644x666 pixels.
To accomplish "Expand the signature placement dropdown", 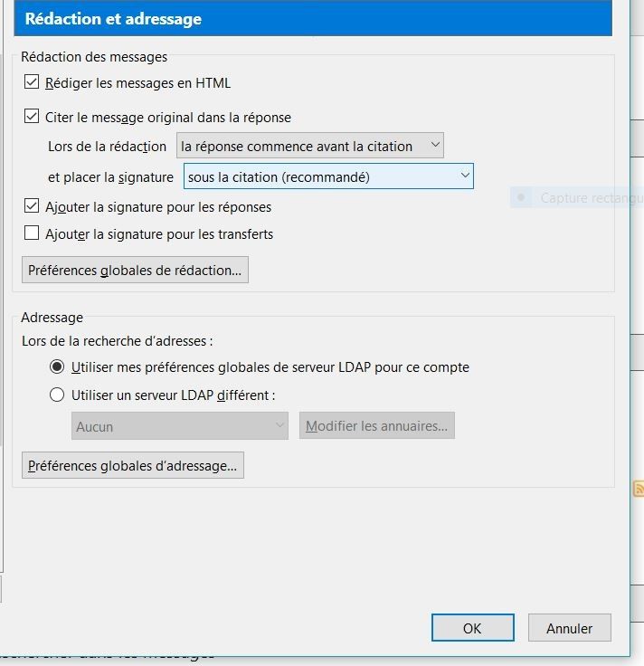I will point(328,176).
